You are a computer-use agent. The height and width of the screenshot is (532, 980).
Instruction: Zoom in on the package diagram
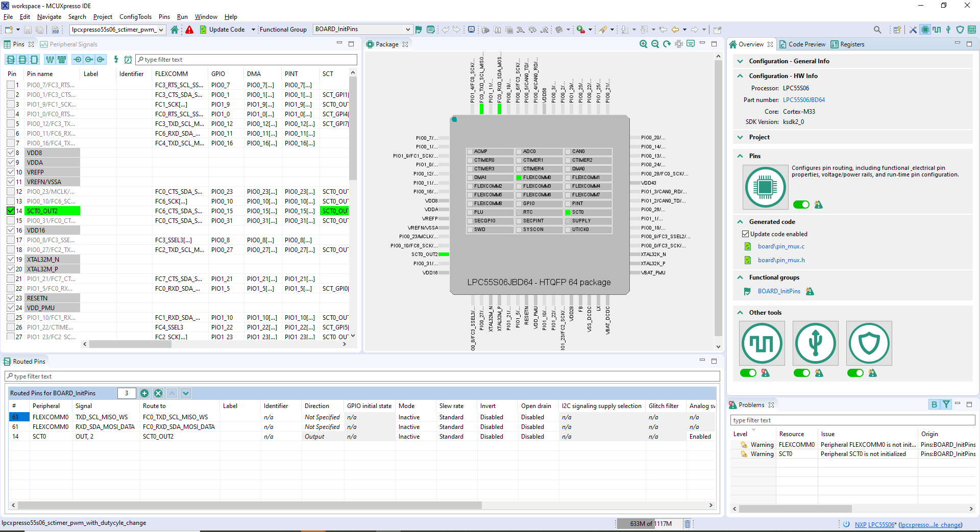[644, 44]
